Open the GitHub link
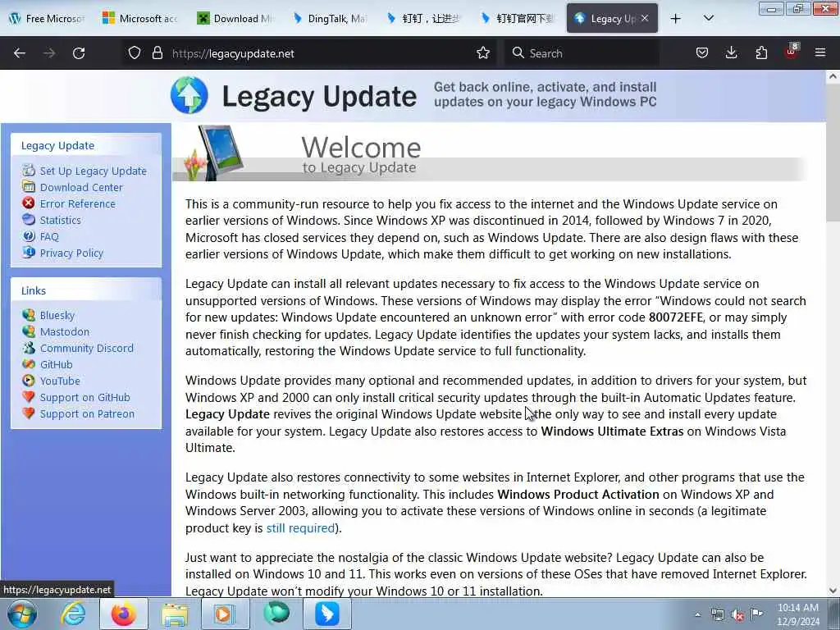The image size is (840, 630). pyautogui.click(x=57, y=365)
